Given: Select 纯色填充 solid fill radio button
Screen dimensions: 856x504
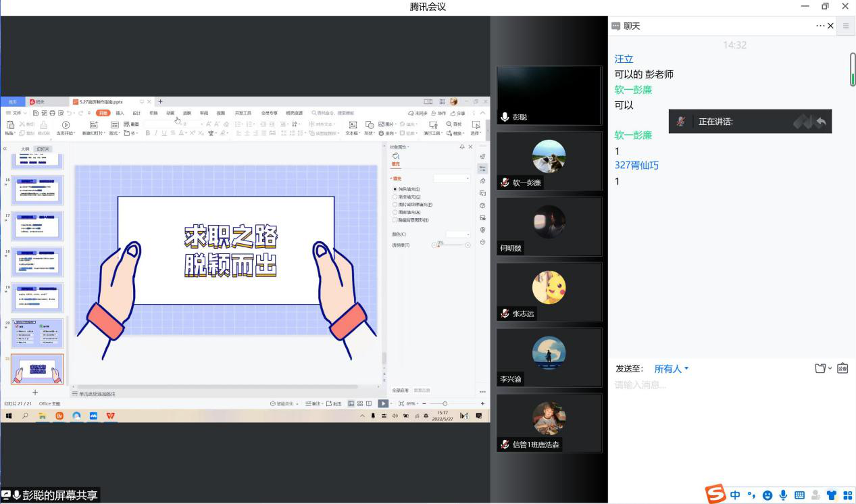Looking at the screenshot, I should [x=395, y=189].
